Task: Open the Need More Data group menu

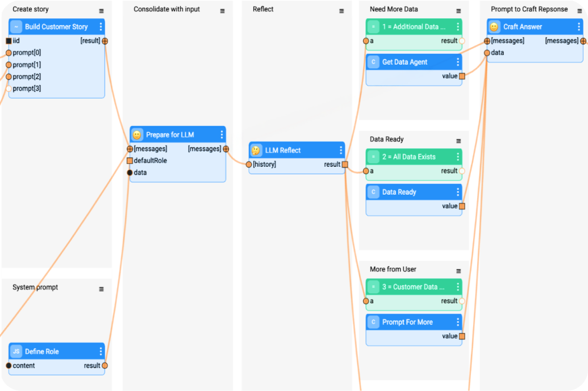Action: pos(458,11)
